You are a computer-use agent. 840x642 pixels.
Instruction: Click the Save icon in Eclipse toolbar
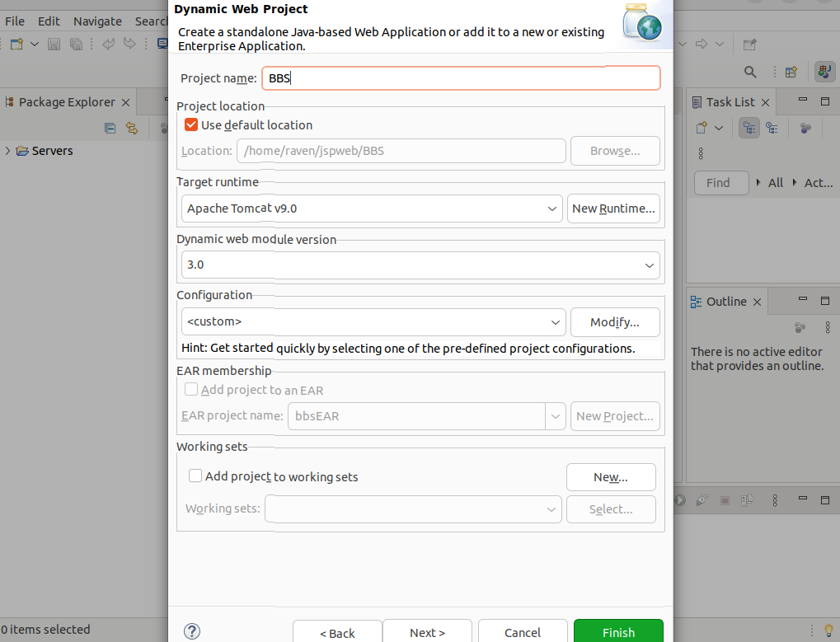coord(54,44)
